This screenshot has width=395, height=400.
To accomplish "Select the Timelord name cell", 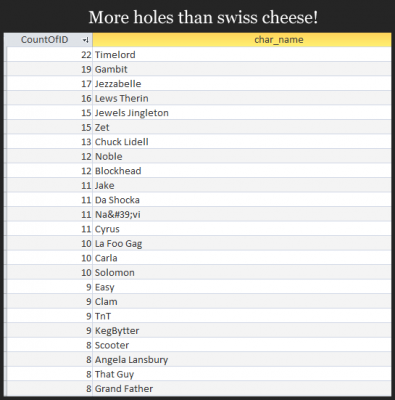I will (x=242, y=55).
